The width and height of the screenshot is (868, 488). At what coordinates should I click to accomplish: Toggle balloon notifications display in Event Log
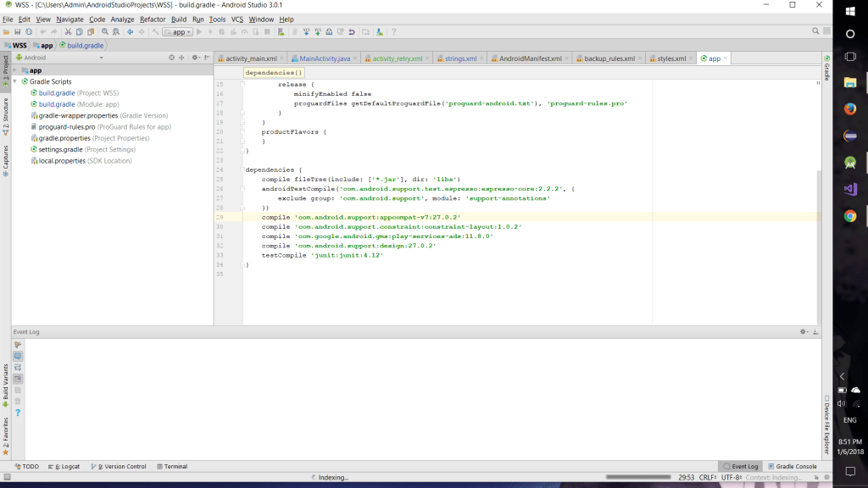click(18, 357)
